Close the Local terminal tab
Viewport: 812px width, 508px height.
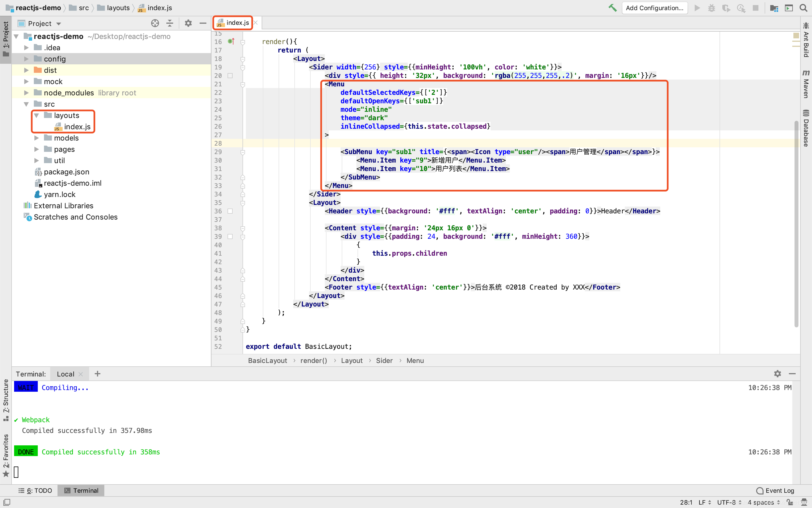(x=81, y=374)
